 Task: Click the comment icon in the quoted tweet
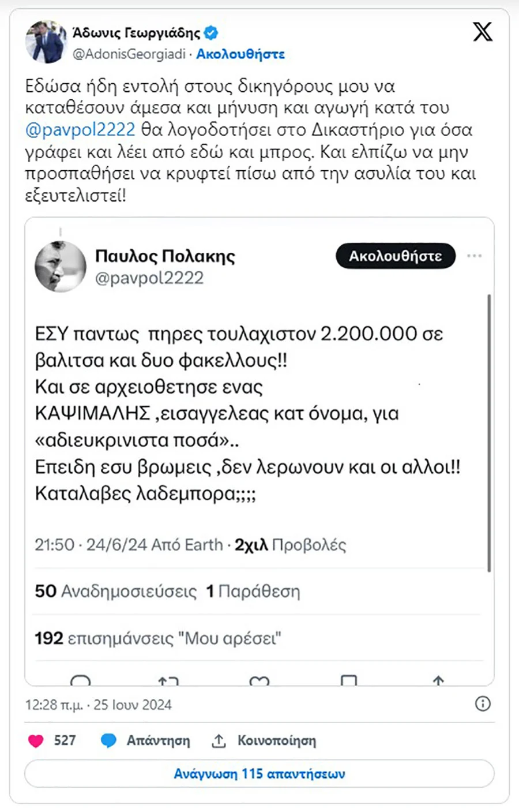pos(80,680)
